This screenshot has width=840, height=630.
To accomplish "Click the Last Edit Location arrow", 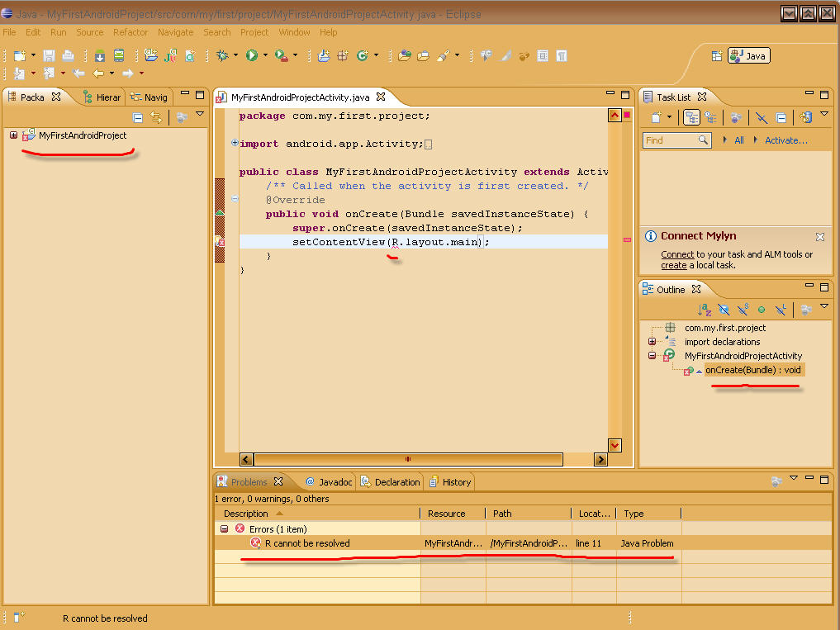I will (x=78, y=73).
